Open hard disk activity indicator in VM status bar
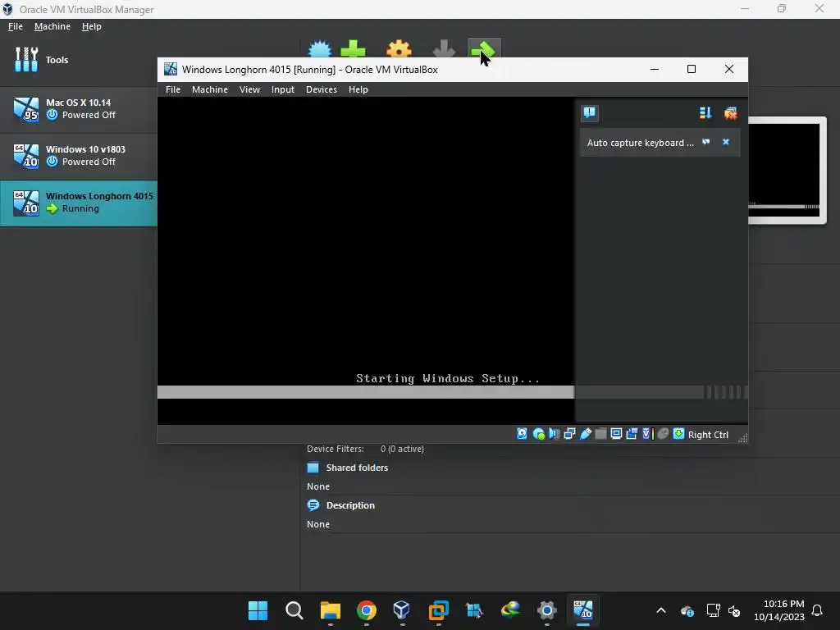The height and width of the screenshot is (630, 840). click(522, 434)
